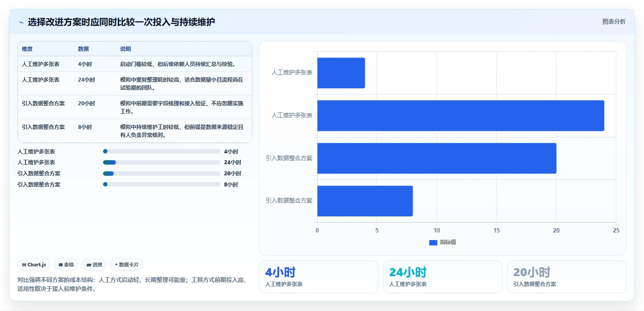644x311 pixels.
Task: Click x-axis tick label 15
Action: [496, 230]
